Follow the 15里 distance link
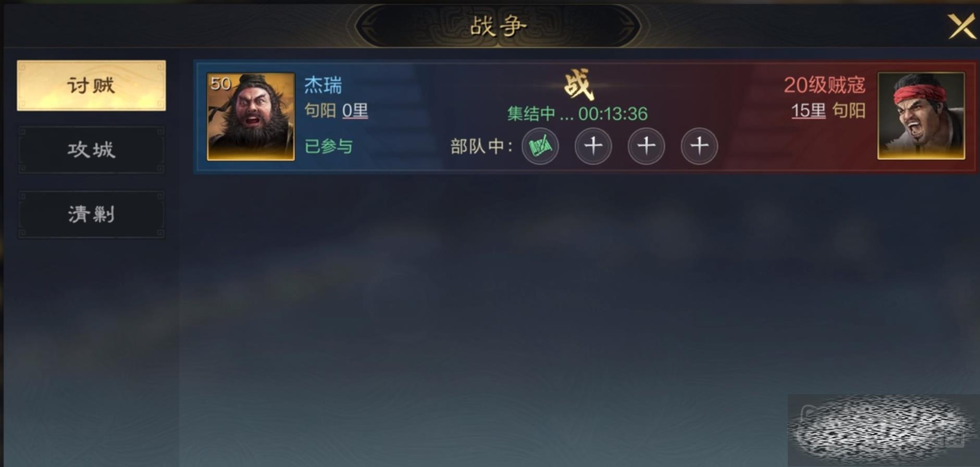Image resolution: width=980 pixels, height=467 pixels. [x=809, y=111]
